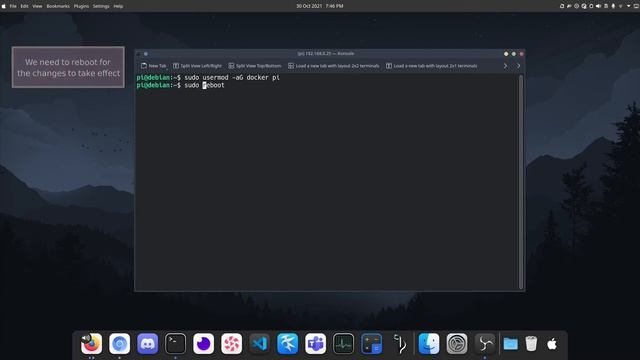This screenshot has width=640, height=360.
Task: Click the pin icon in Konsole titlebar
Action: (146, 54)
